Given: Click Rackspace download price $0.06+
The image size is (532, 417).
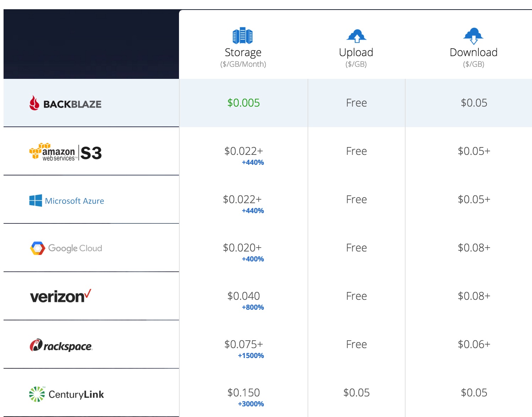Looking at the screenshot, I should click(474, 345).
